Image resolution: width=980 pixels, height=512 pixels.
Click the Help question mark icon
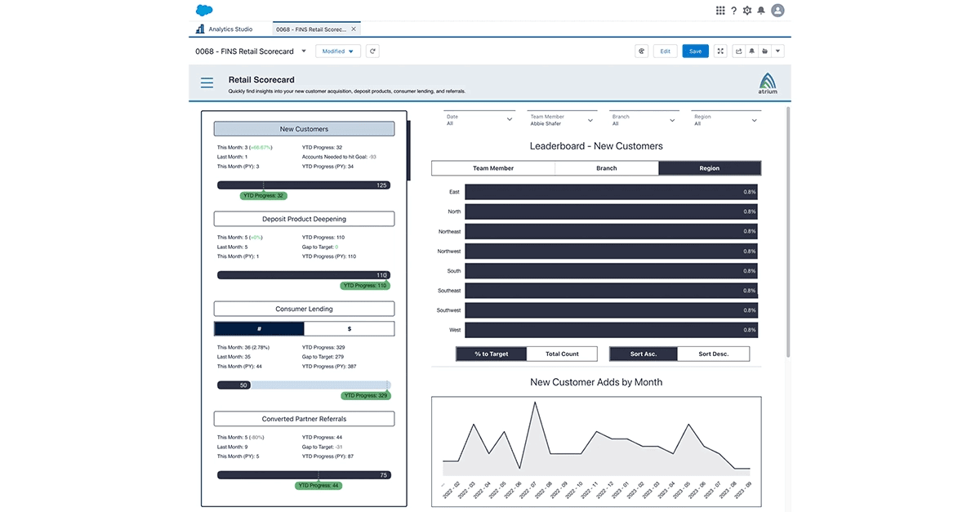(733, 10)
